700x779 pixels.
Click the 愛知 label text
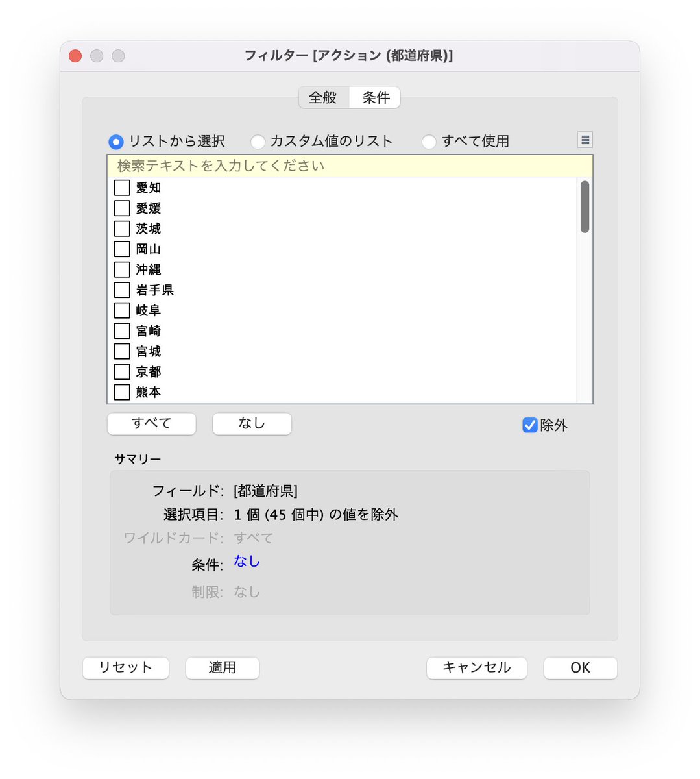point(149,188)
